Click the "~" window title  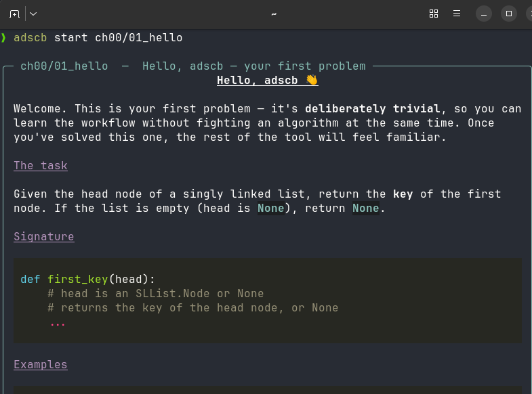pos(274,14)
